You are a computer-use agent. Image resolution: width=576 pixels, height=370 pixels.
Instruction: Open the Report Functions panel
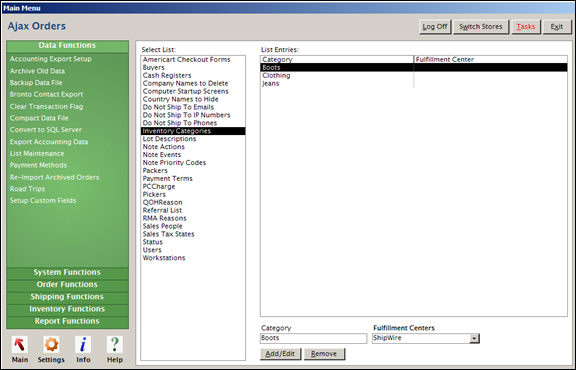pyautogui.click(x=67, y=321)
